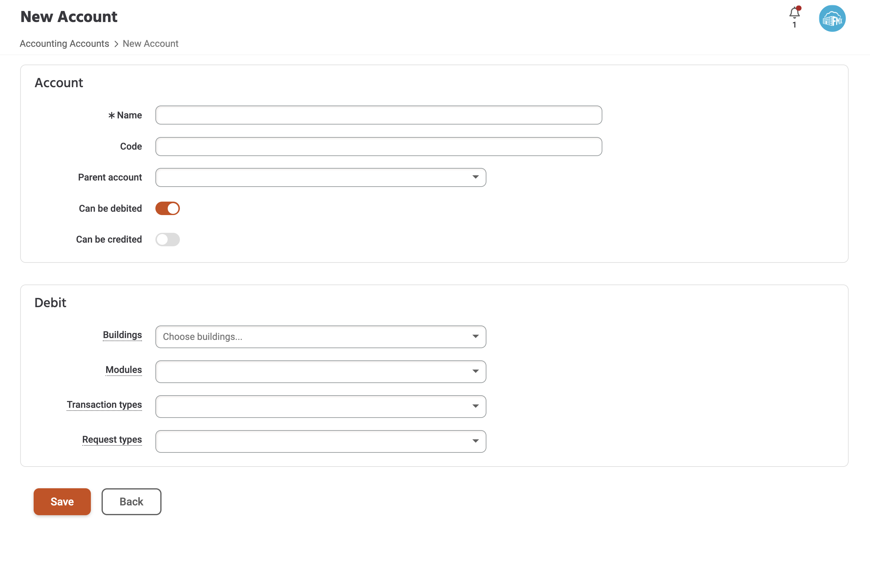Open the notifications bell icon
The height and width of the screenshot is (588, 870).
pos(794,13)
